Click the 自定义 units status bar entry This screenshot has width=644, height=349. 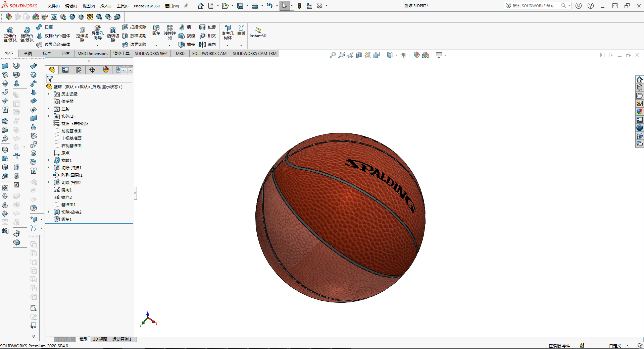[x=615, y=346]
